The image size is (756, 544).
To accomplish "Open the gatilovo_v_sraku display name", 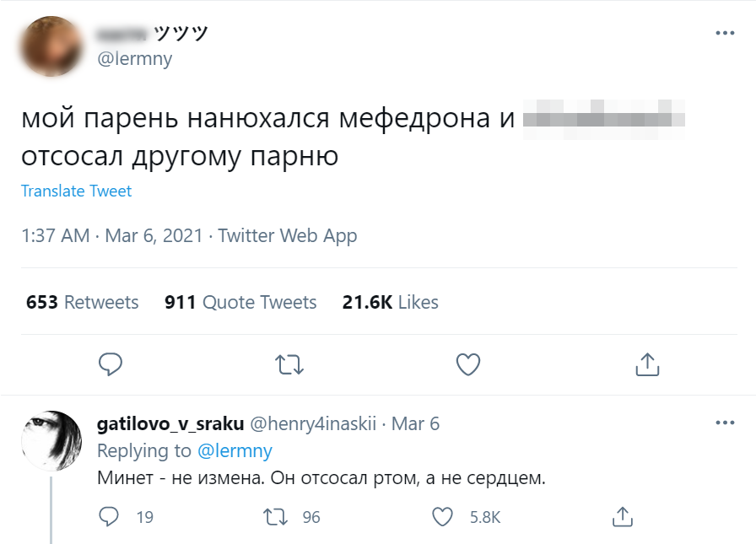I will (x=170, y=423).
